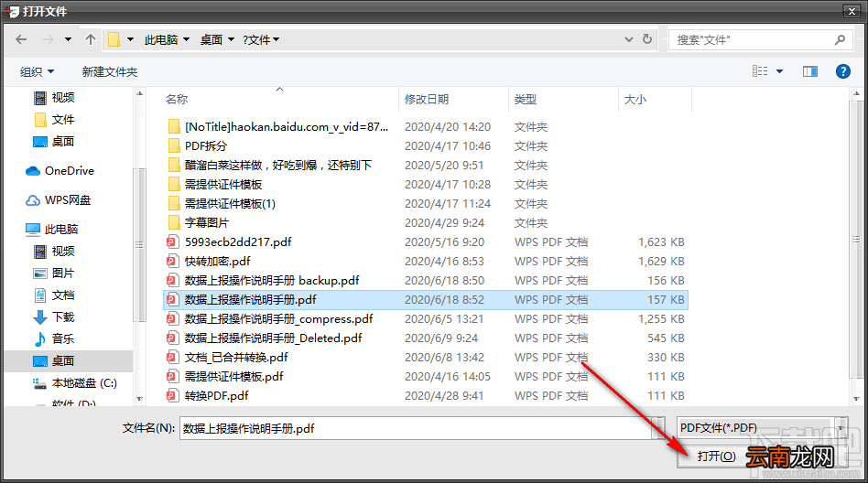Image resolution: width=868 pixels, height=483 pixels.
Task: Click 打开(O) button
Action: [716, 456]
